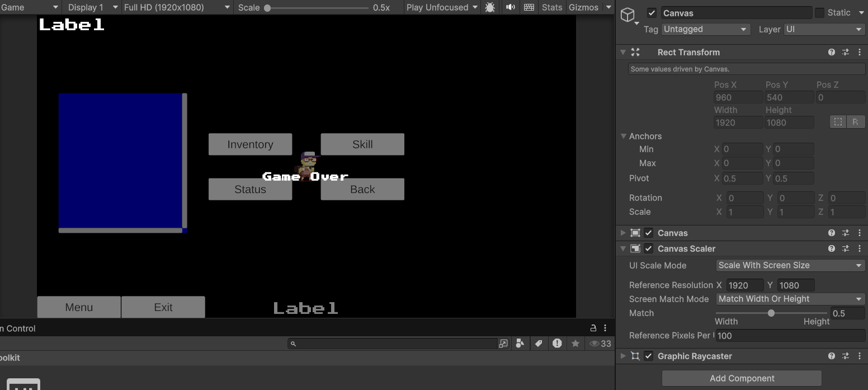Open the Display 1 menu
This screenshot has width=868, height=390.
(91, 7)
